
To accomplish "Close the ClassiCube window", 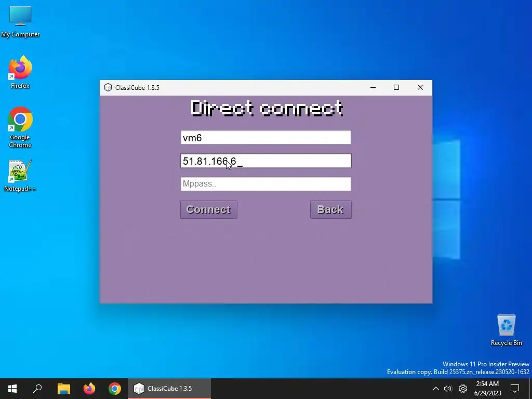I will 420,87.
